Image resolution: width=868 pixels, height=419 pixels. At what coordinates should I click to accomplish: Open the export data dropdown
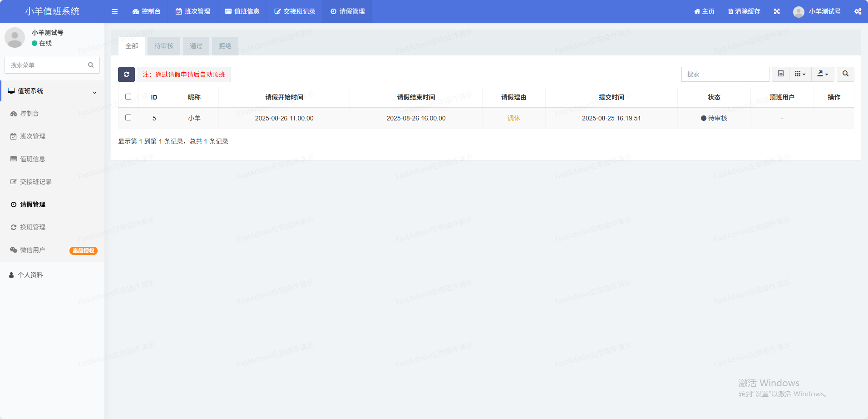click(823, 74)
